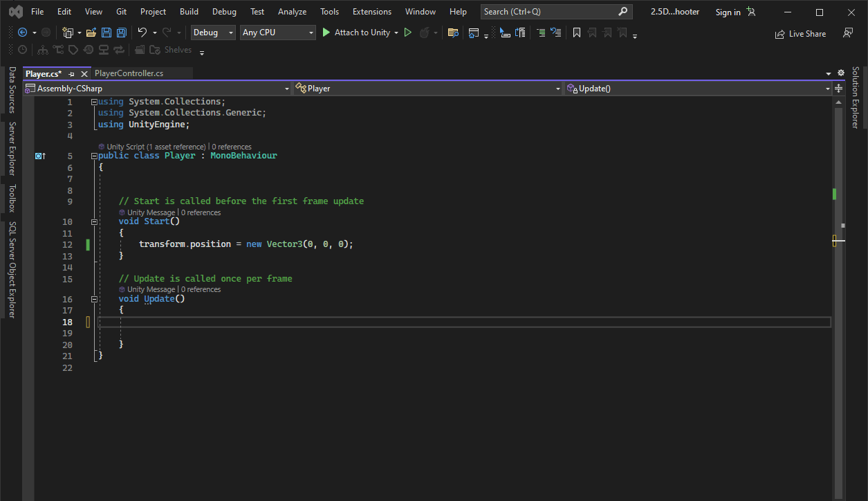Click the Open File folder icon
The image size is (868, 501).
92,33
